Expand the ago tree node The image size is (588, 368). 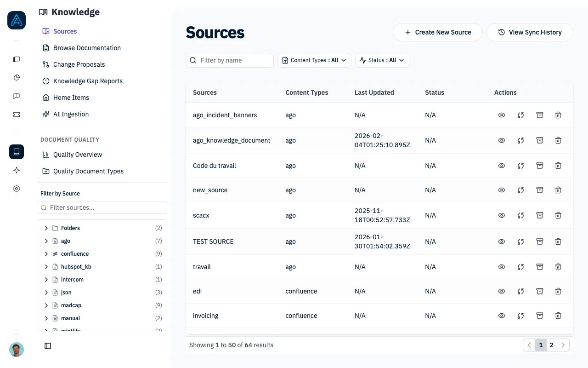[x=46, y=241]
